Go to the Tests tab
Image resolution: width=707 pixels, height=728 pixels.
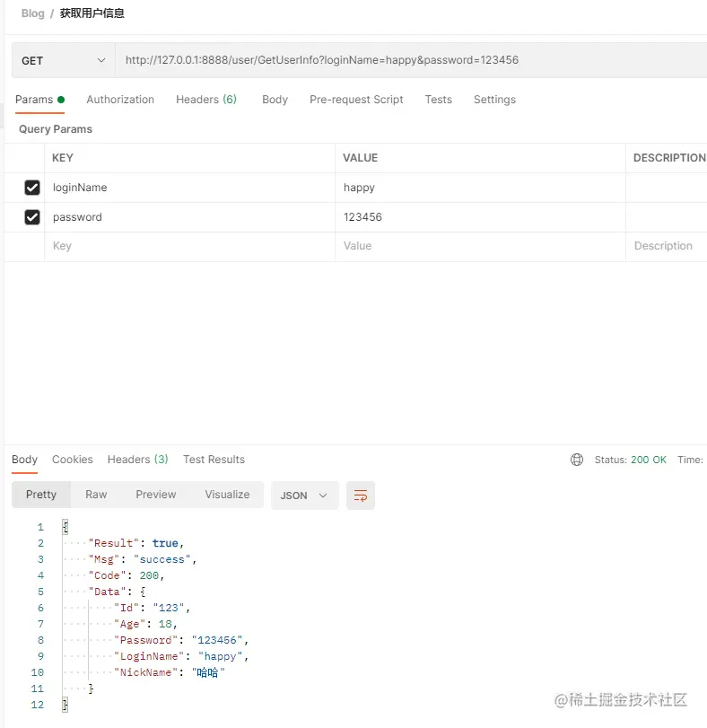[x=438, y=100]
